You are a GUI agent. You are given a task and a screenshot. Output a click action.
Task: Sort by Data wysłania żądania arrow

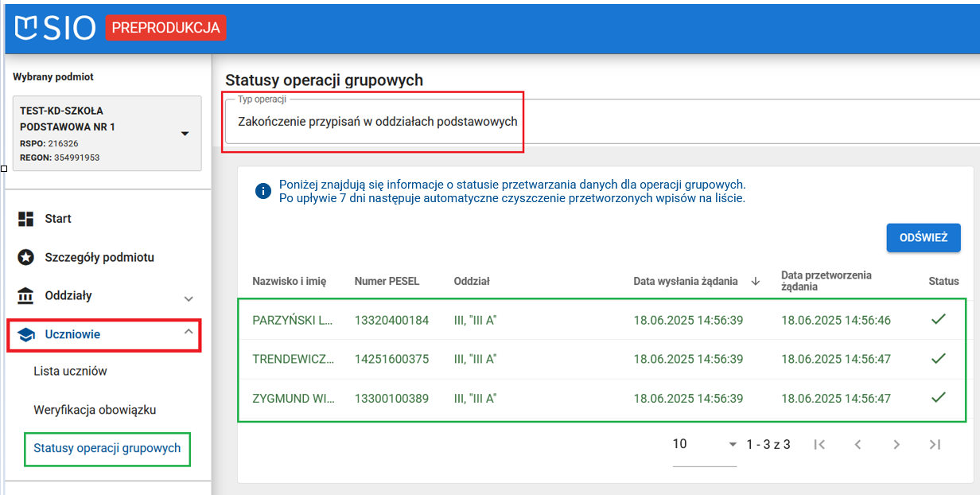756,281
